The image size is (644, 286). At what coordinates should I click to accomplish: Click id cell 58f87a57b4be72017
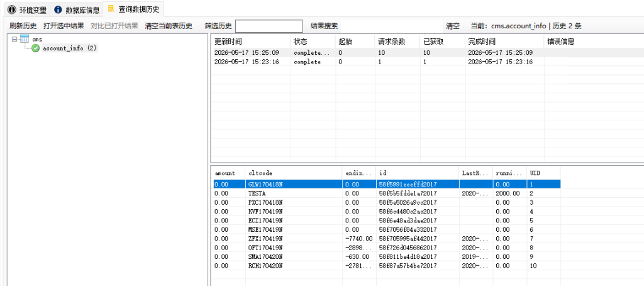tap(408, 266)
